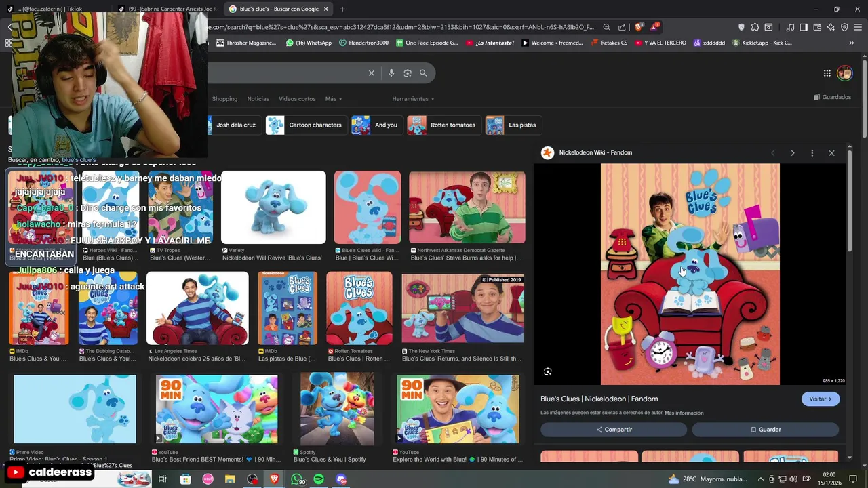The width and height of the screenshot is (868, 488).
Task: Click the Compartir button
Action: 614,430
